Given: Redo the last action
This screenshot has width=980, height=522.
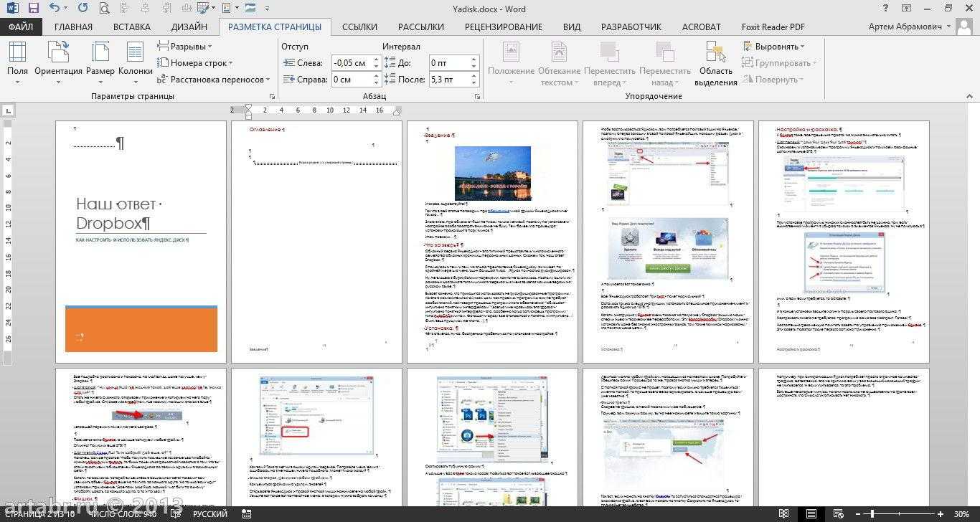Looking at the screenshot, I should click(83, 9).
